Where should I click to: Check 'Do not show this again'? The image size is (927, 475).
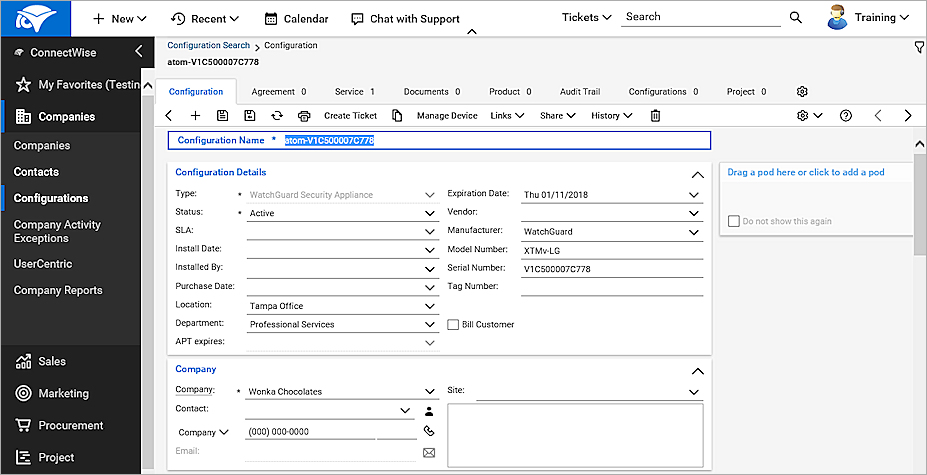(734, 221)
